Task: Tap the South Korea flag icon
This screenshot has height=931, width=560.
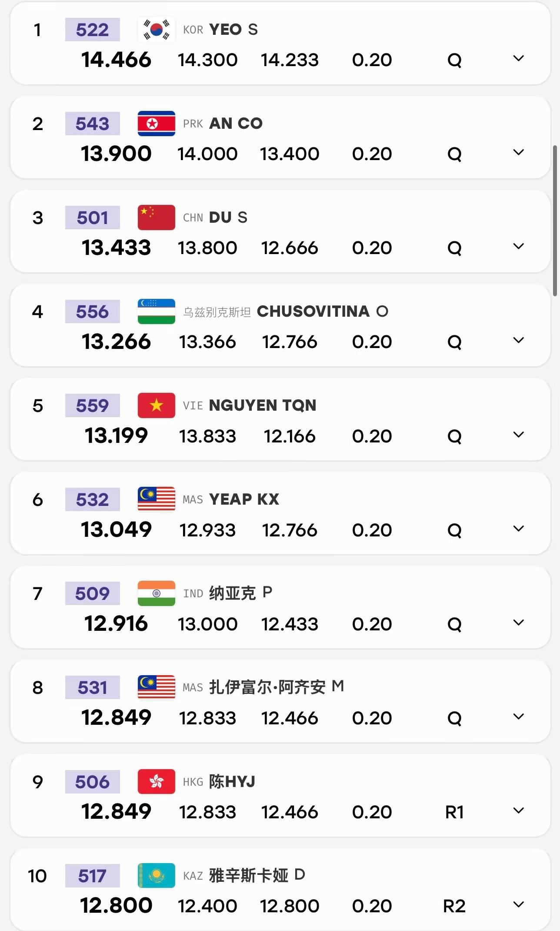Action: tap(157, 30)
